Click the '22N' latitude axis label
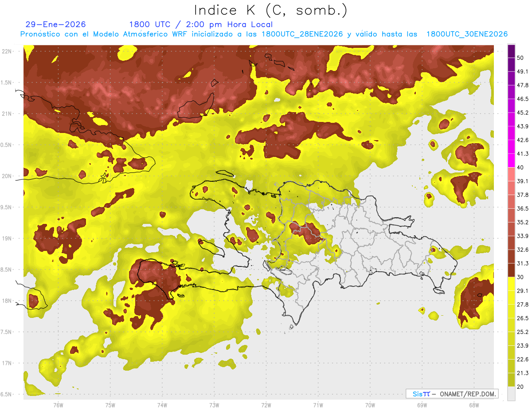The width and height of the screenshot is (532, 411). 7,51
